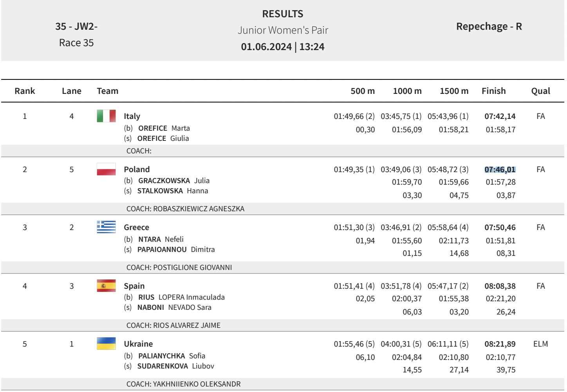This screenshot has width=567, height=392.
Task: Select the highlighted Poland finish time 07:46,01
Action: [500, 169]
